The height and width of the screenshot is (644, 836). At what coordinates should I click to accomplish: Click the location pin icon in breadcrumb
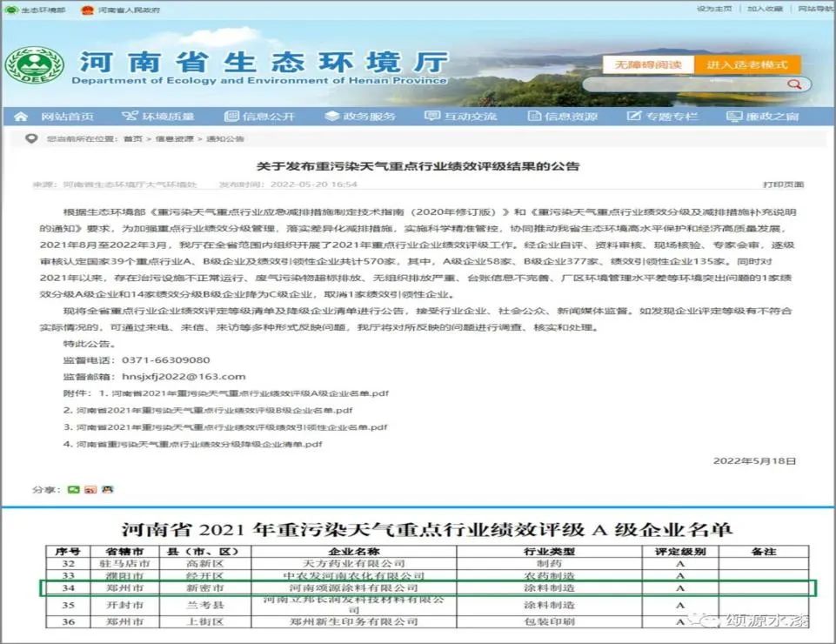pos(31,138)
